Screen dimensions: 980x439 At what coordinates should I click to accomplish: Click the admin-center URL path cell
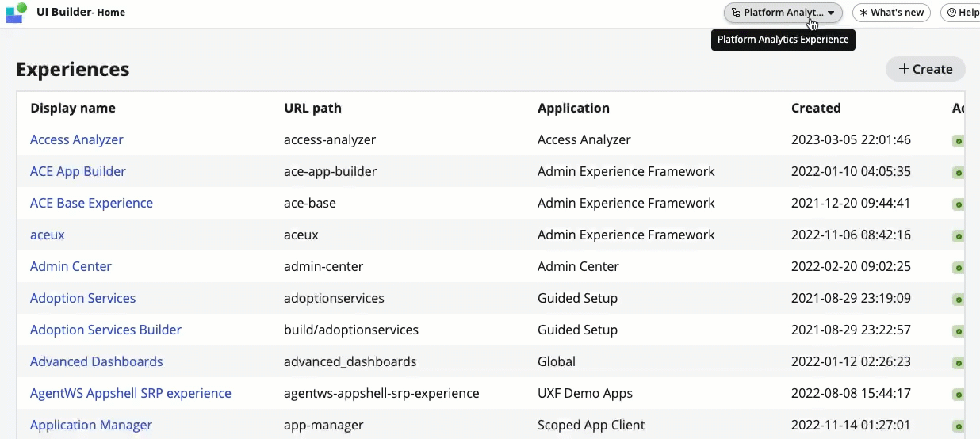click(x=323, y=266)
